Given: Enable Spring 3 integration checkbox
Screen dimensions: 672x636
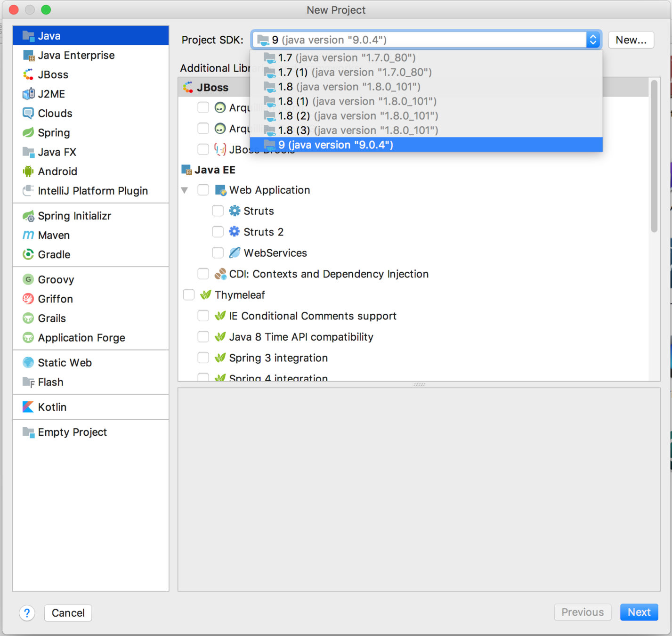Looking at the screenshot, I should click(x=203, y=358).
